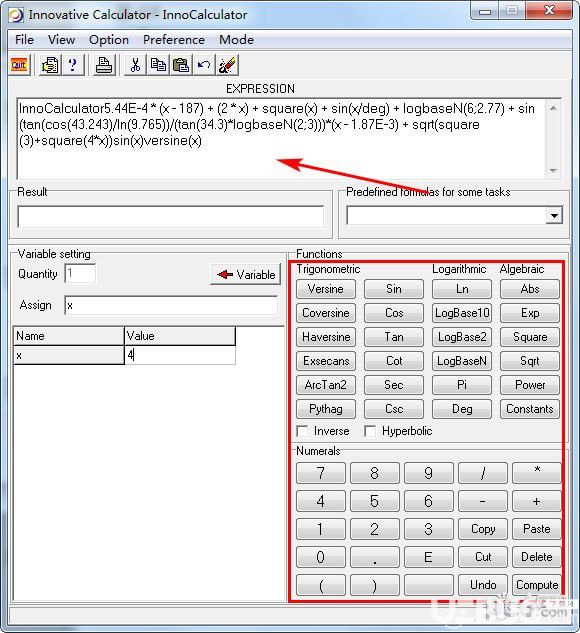
Task: Click the decimal point key
Action: pos(375,557)
